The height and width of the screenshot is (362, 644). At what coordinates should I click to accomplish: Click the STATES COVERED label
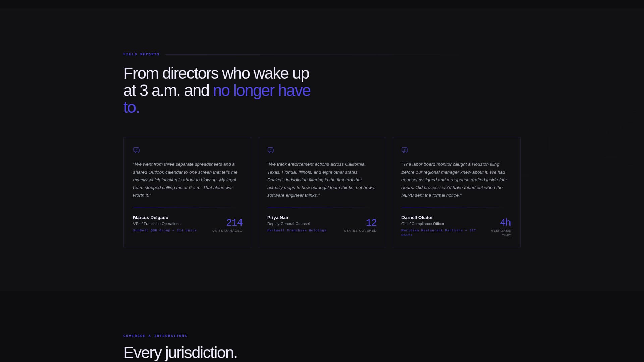click(360, 231)
